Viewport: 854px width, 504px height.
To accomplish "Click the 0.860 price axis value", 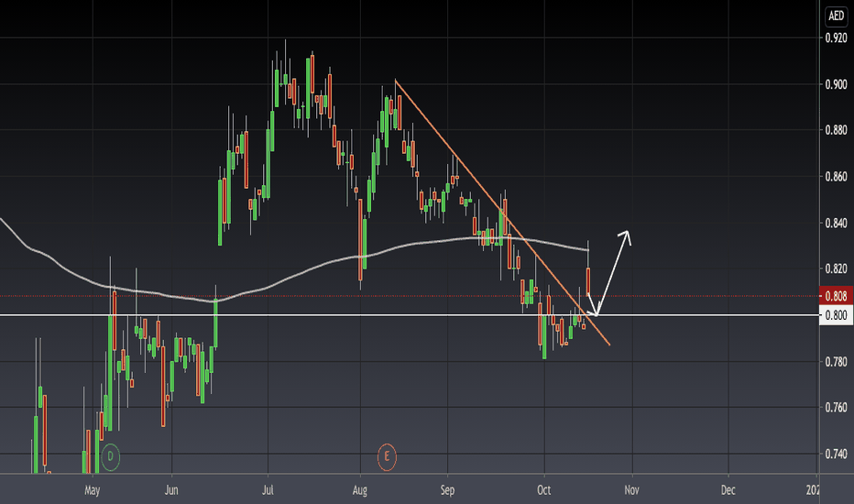I will click(836, 177).
